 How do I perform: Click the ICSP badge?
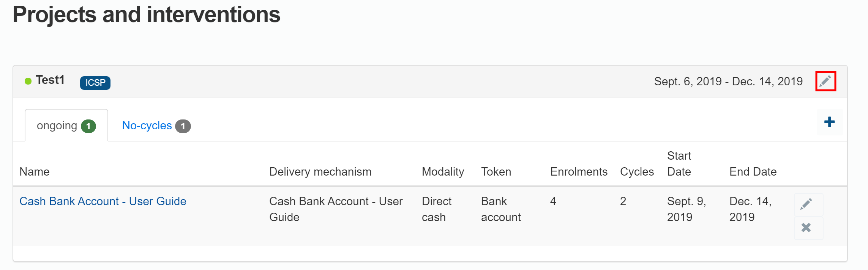[95, 83]
